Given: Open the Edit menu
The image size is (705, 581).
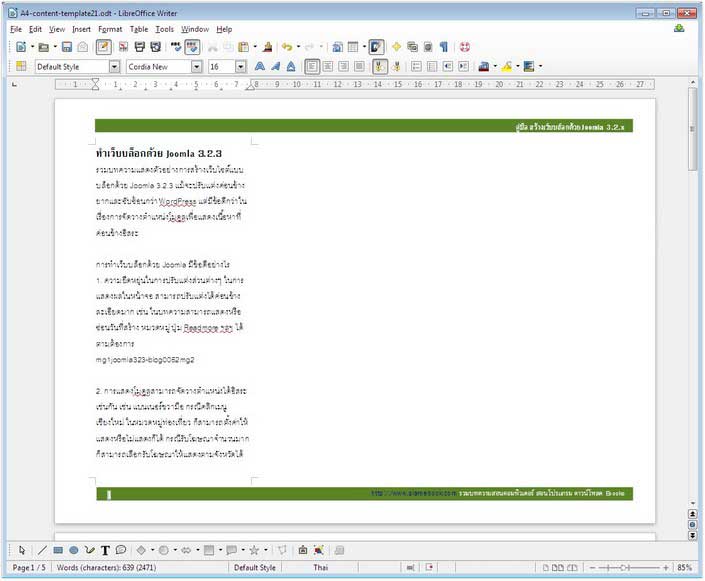Looking at the screenshot, I should [35, 29].
